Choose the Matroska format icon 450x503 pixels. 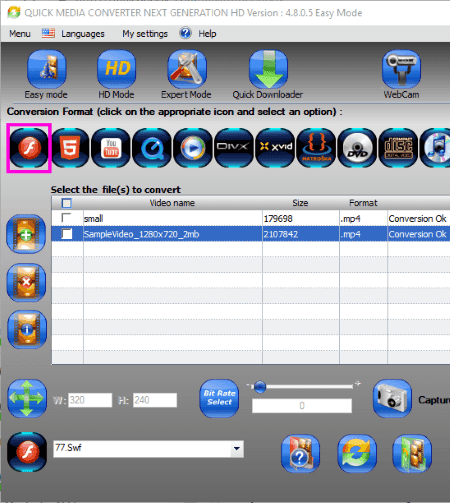pos(316,148)
